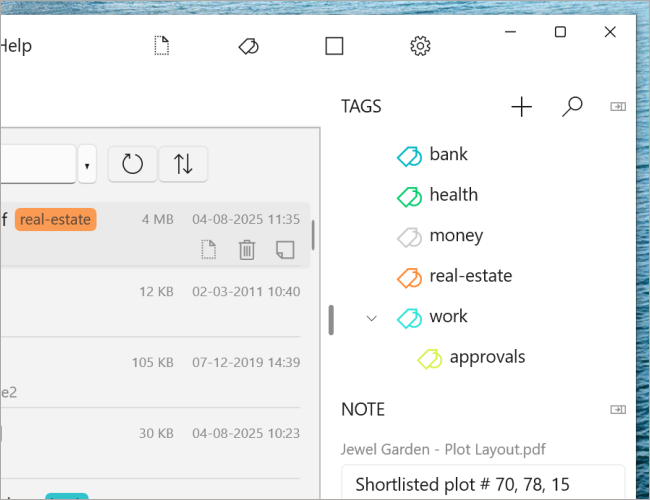The width and height of the screenshot is (650, 500).
Task: Open the Help menu
Action: pos(16,46)
